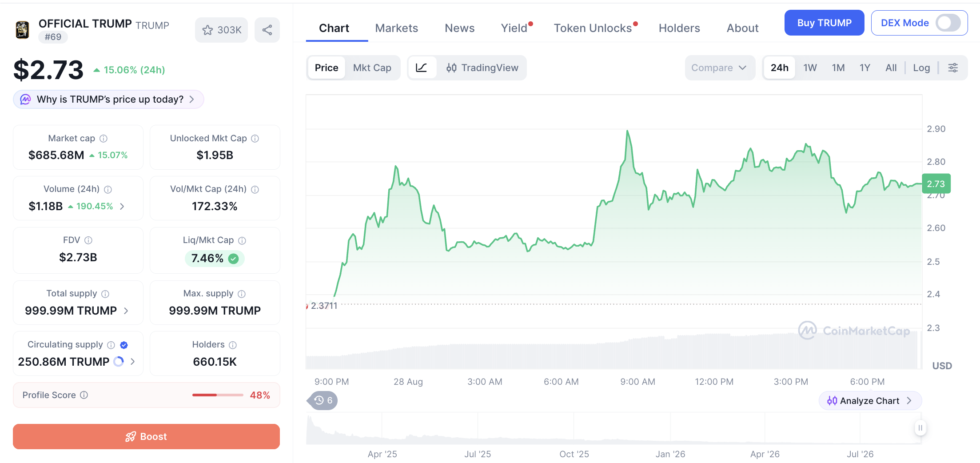Show Max. supply info icon
Image resolution: width=980 pixels, height=463 pixels.
click(242, 294)
